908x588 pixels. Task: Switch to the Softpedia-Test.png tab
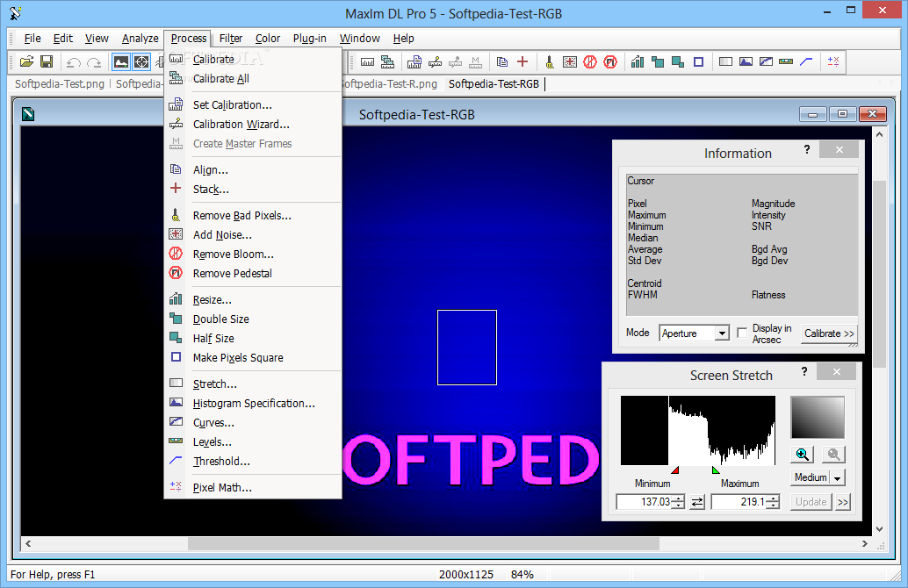60,84
